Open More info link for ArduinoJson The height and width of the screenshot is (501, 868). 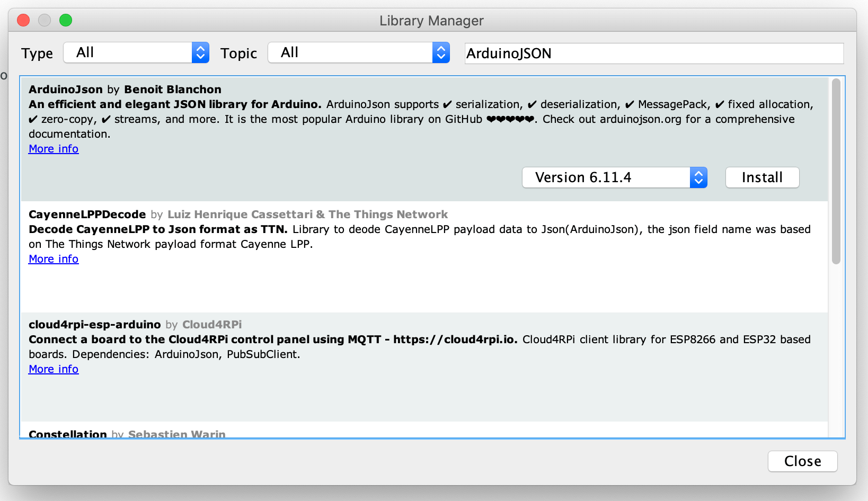54,149
